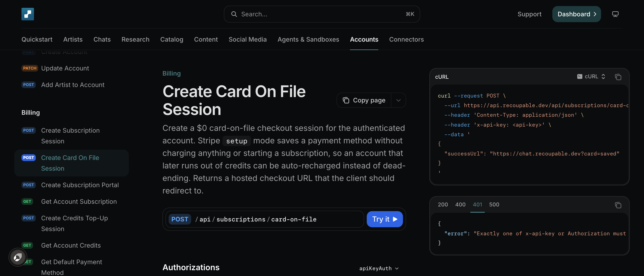Switch to the Quickstart tab
Image resolution: width=644 pixels, height=276 pixels.
[x=37, y=39]
